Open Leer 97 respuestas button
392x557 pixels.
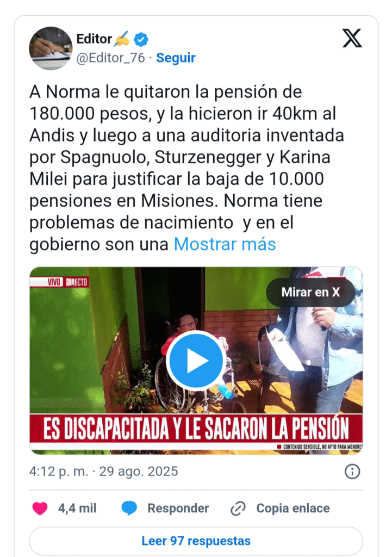[196, 541]
